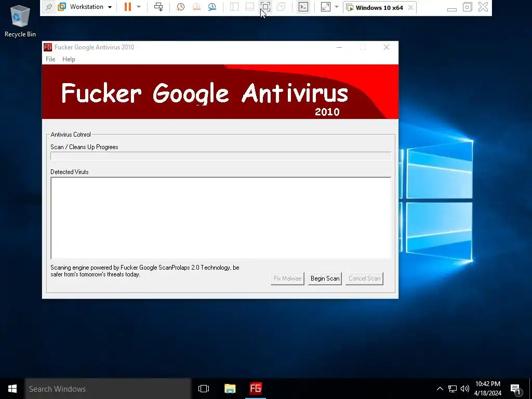Toggle the thumbnail bar icon
This screenshot has height=399, width=532.
tap(250, 7)
